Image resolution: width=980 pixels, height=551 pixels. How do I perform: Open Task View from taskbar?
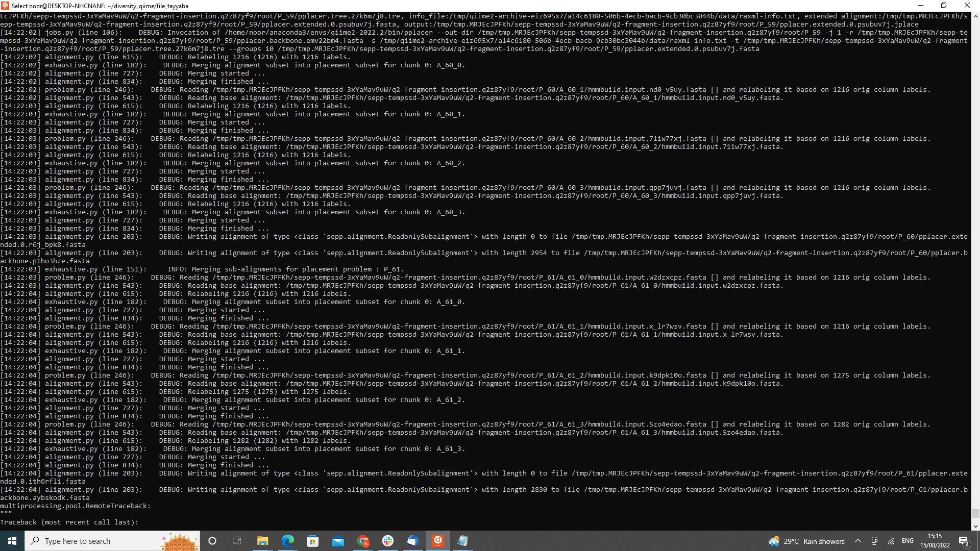click(x=237, y=541)
